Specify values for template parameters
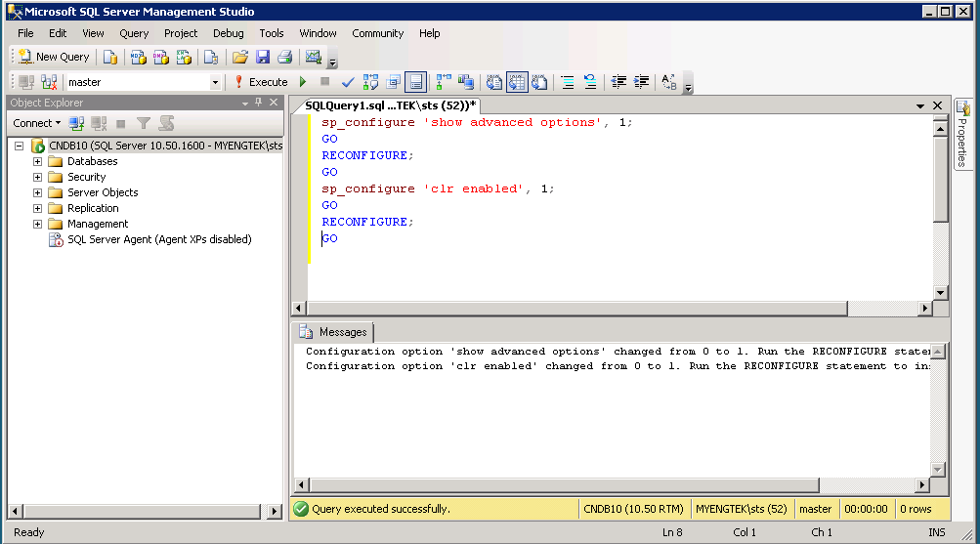The width and height of the screenshot is (980, 544). pos(669,82)
